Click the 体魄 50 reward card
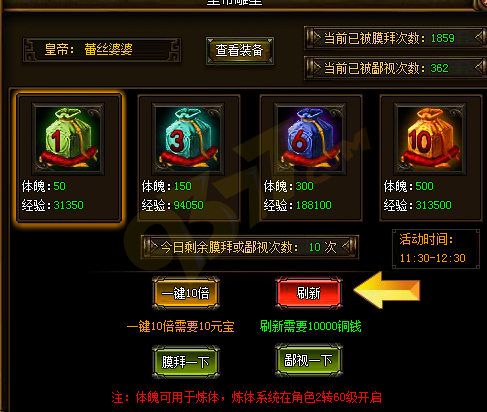This screenshot has width=487, height=412. coord(69,158)
